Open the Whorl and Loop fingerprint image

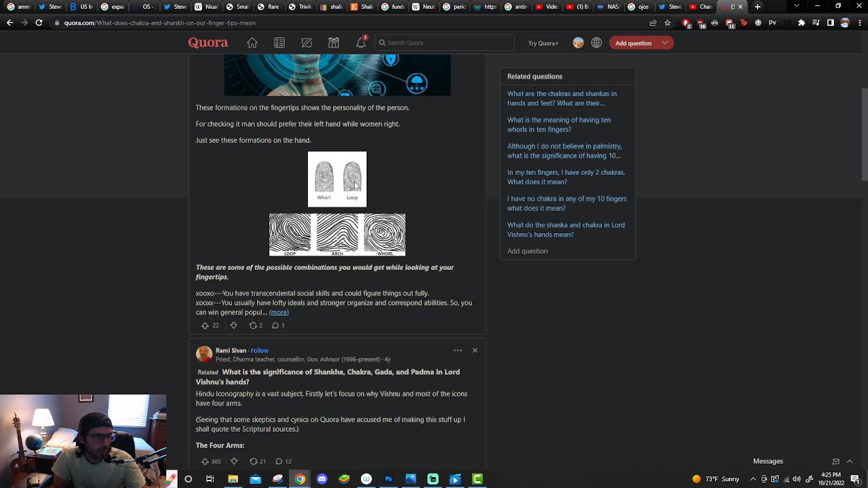(x=337, y=179)
